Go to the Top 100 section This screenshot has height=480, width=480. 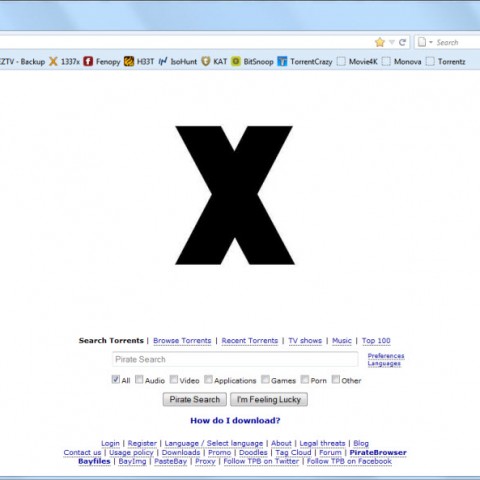click(376, 341)
